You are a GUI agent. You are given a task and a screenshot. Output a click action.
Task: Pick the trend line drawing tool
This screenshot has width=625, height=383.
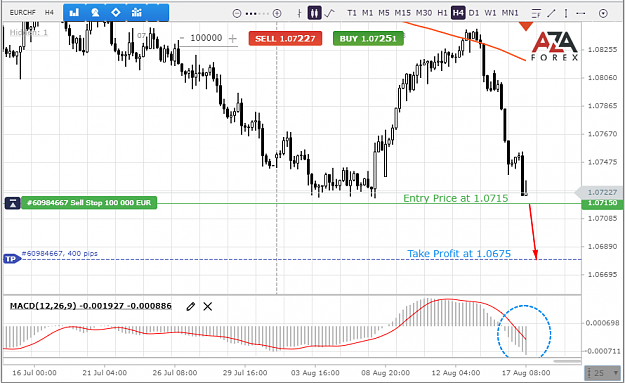pos(551,14)
